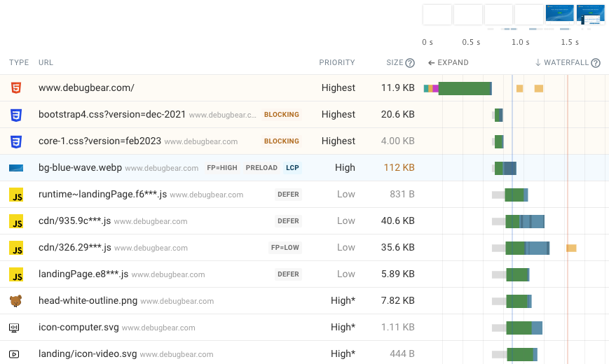Open the bg-blue-wave.webp request
Viewport: 609px width, 364px height.
click(304, 168)
